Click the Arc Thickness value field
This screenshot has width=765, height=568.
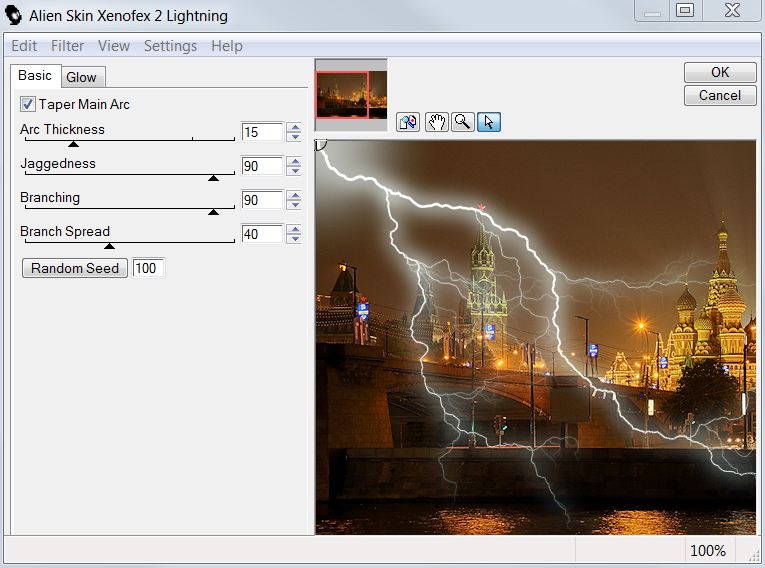pyautogui.click(x=262, y=132)
